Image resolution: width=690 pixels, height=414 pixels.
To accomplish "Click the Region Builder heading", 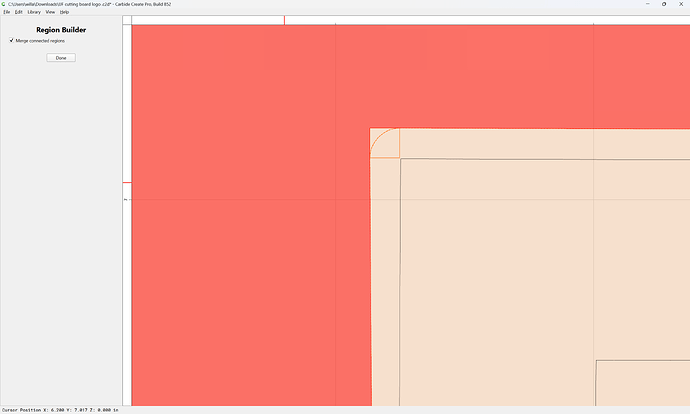I will tap(61, 30).
